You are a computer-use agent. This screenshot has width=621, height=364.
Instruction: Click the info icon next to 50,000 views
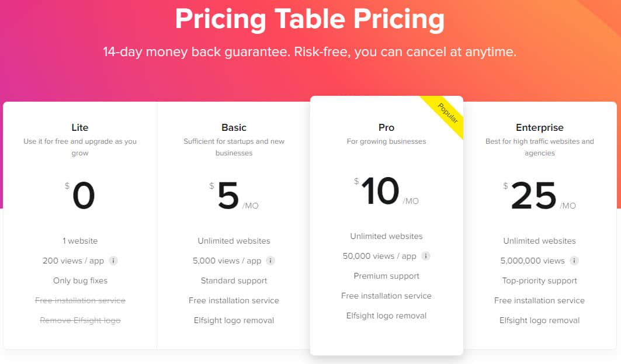tap(426, 256)
